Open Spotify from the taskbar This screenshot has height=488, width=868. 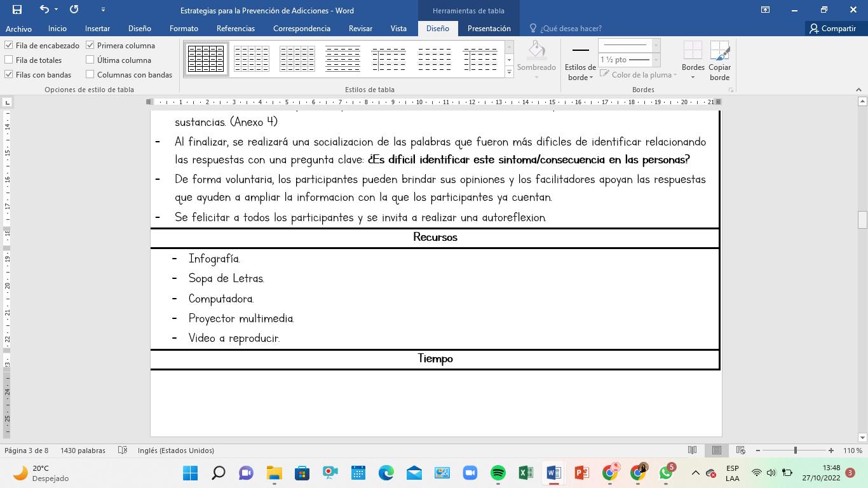[498, 473]
